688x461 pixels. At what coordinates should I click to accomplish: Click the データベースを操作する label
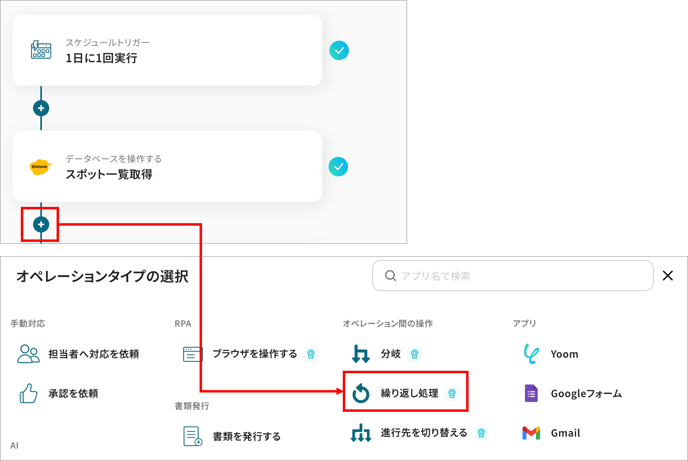point(114,159)
